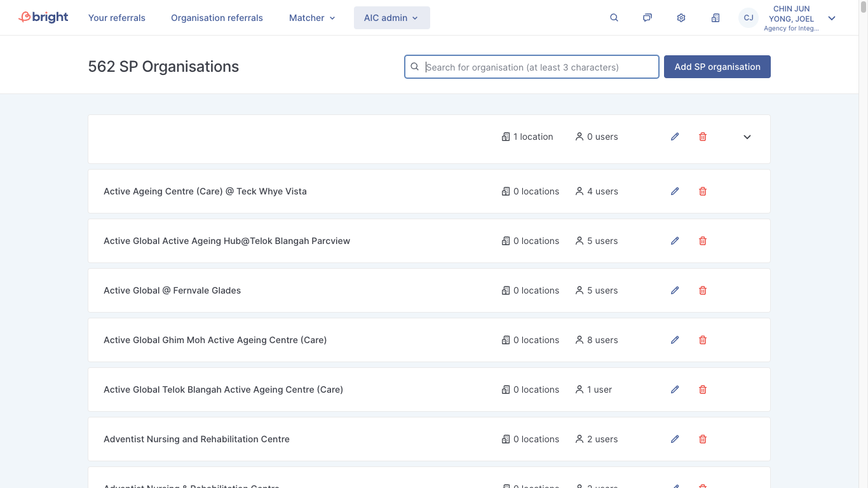Edit the unnamed organisation with 1 location
The image size is (868, 488).
click(675, 137)
